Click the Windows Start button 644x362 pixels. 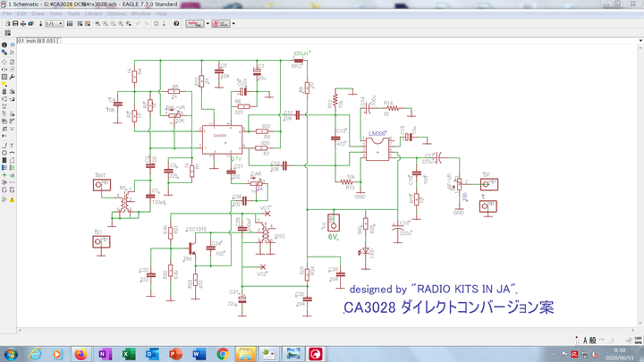tap(11, 355)
